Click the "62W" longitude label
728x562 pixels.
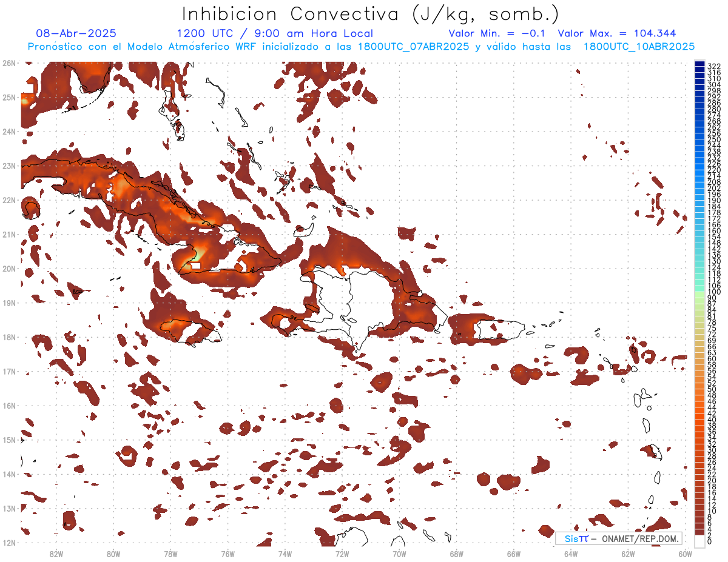[x=628, y=554]
